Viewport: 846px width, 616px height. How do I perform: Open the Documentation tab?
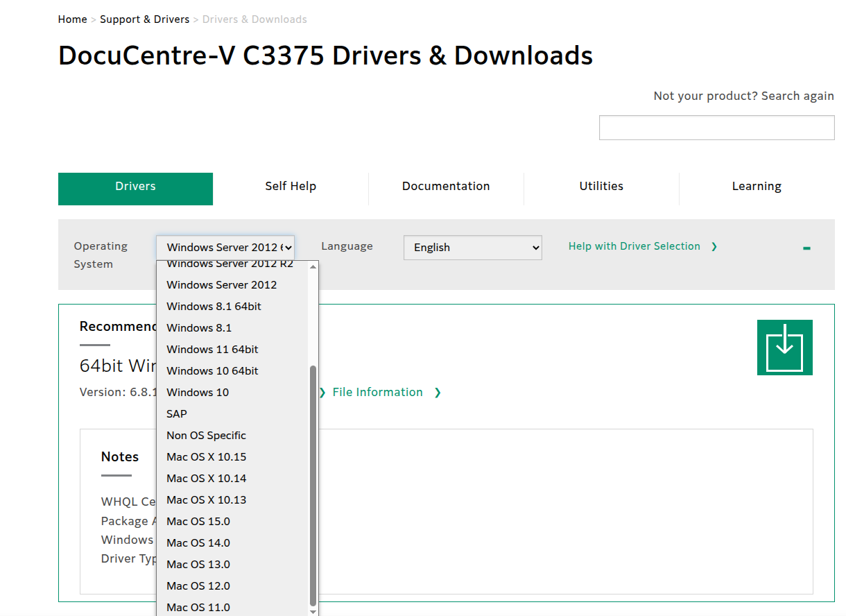coord(446,186)
